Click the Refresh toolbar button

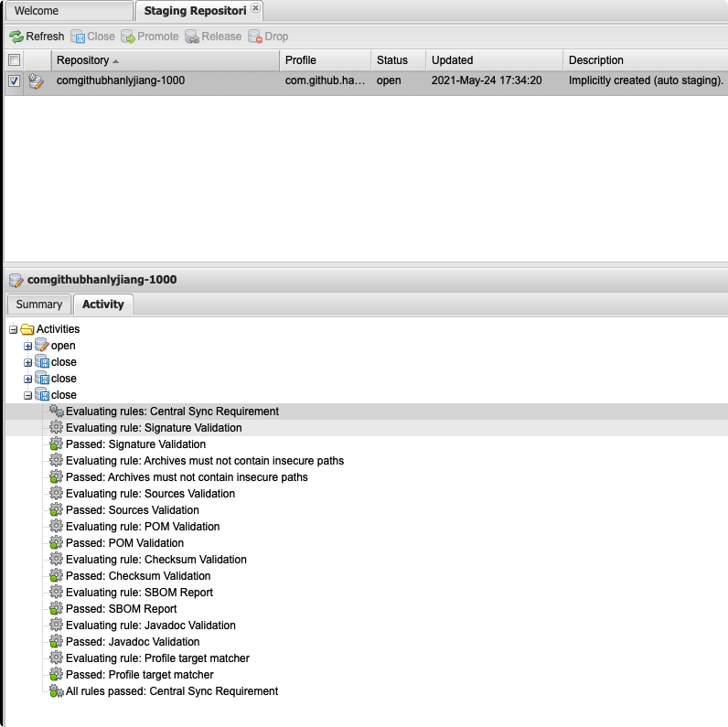[x=37, y=37]
